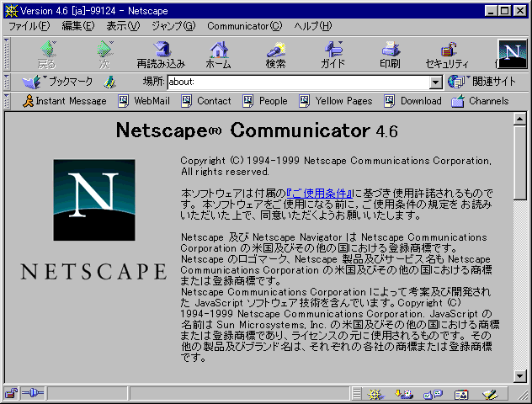Click the NETSCAPE wordmark under logo

93,272
